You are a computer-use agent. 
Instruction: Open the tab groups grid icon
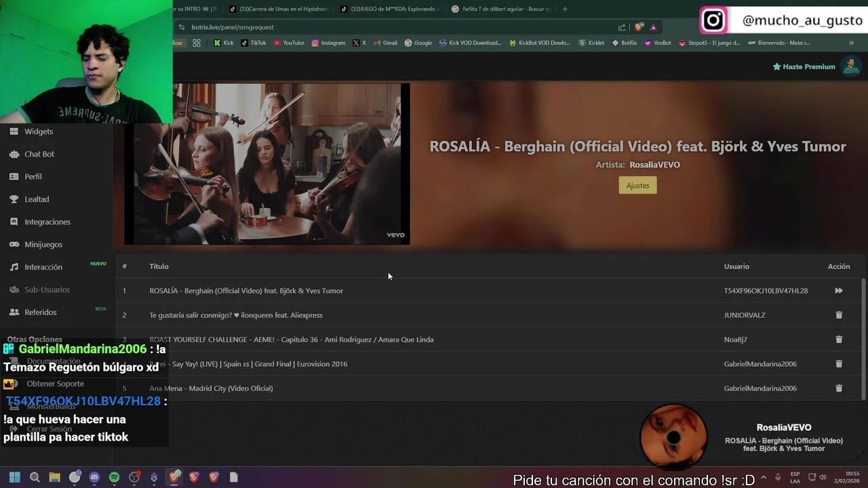(x=196, y=43)
